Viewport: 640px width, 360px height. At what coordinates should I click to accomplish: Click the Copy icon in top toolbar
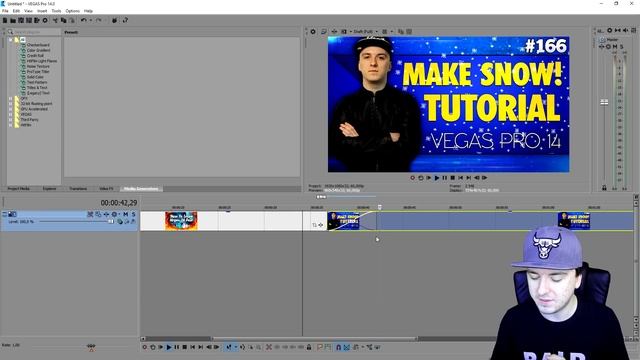click(x=63, y=20)
